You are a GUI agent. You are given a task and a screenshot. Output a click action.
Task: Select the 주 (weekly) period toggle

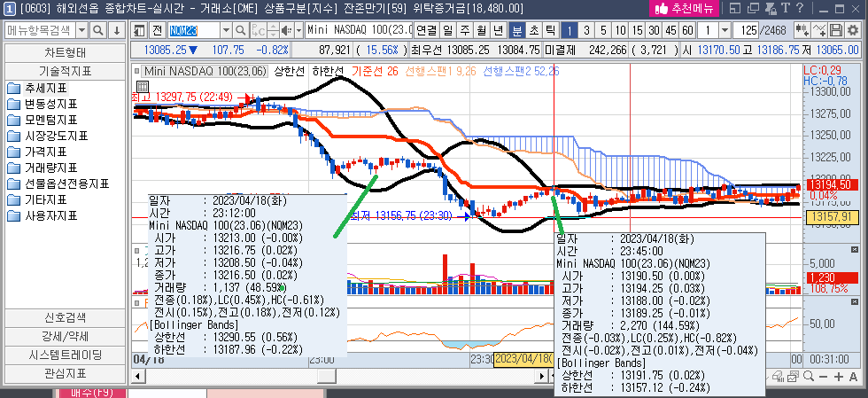coord(464,30)
